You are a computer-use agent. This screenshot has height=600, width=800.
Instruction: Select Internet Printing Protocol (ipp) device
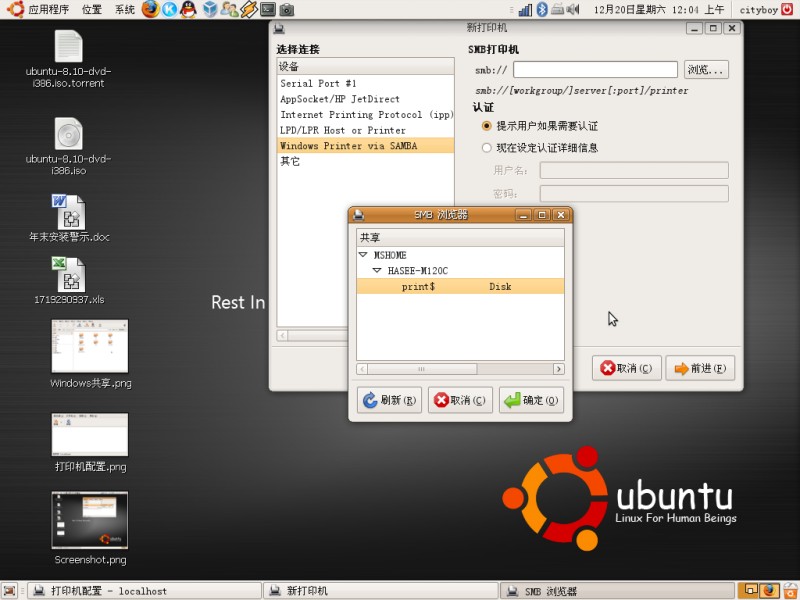pyautogui.click(x=365, y=115)
